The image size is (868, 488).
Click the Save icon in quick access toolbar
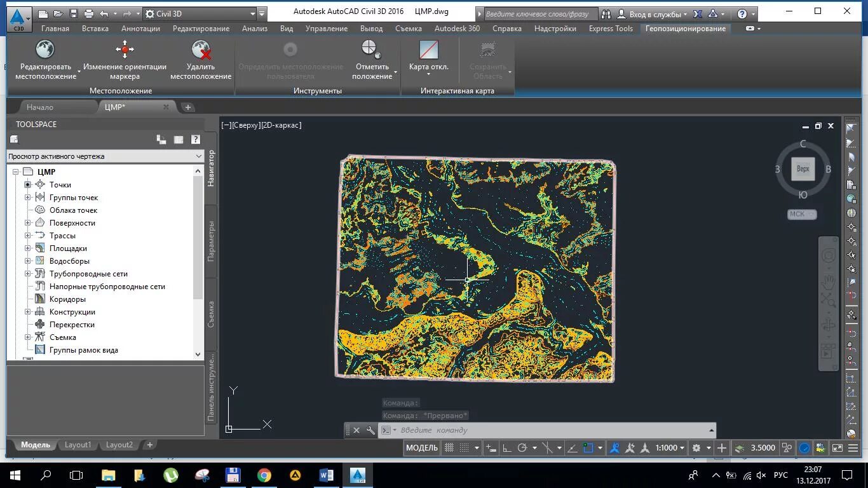[x=74, y=13]
